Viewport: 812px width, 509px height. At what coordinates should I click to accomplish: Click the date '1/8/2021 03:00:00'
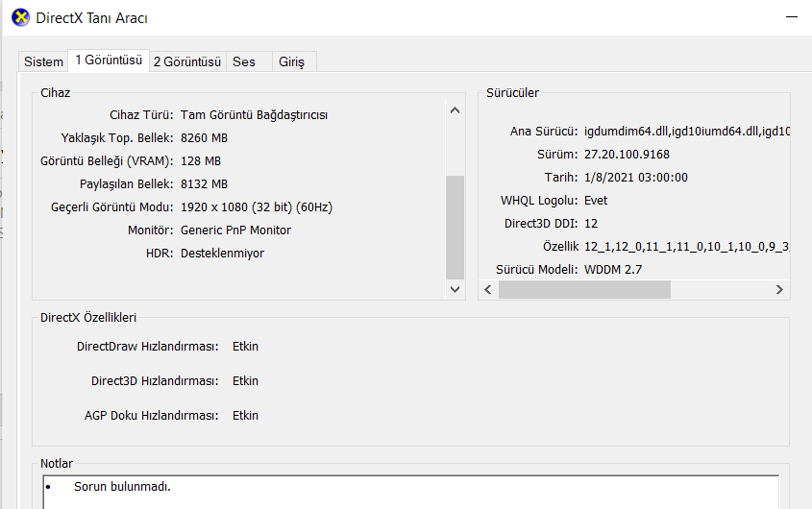636,177
